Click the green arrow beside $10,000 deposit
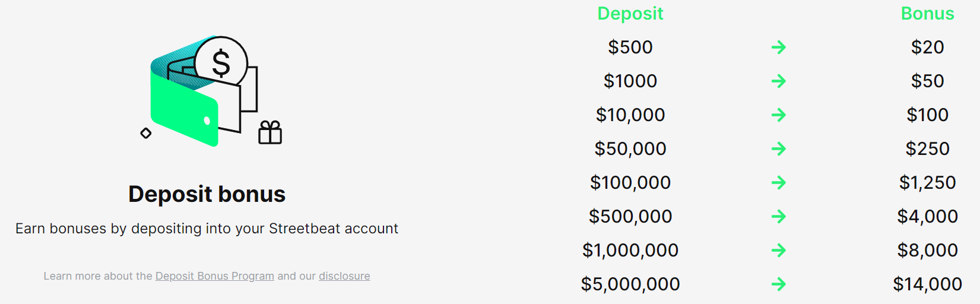 (x=779, y=115)
